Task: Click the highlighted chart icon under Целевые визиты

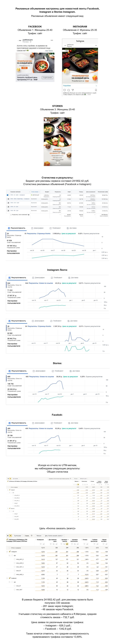Action: pyautogui.click(x=67, y=544)
